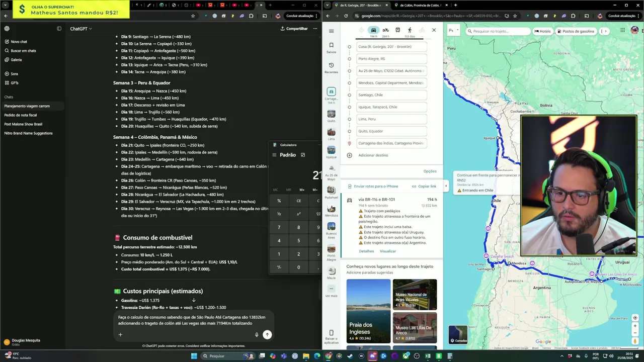This screenshot has width=644, height=362.
Task: Select walking travel mode in Maps
Action: (410, 31)
